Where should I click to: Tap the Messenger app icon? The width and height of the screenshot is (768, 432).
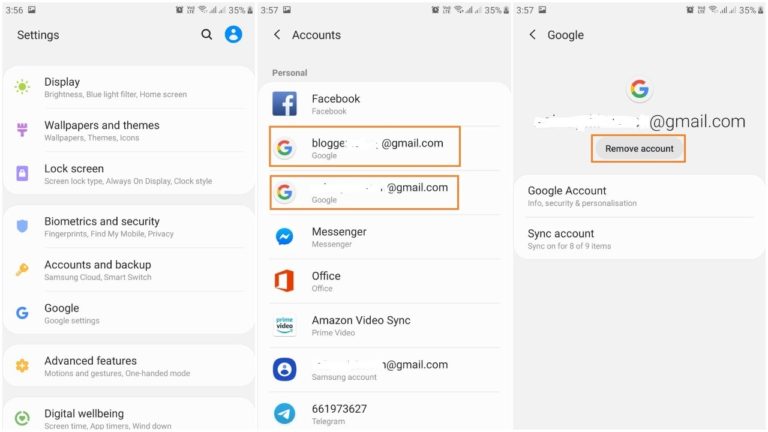285,237
